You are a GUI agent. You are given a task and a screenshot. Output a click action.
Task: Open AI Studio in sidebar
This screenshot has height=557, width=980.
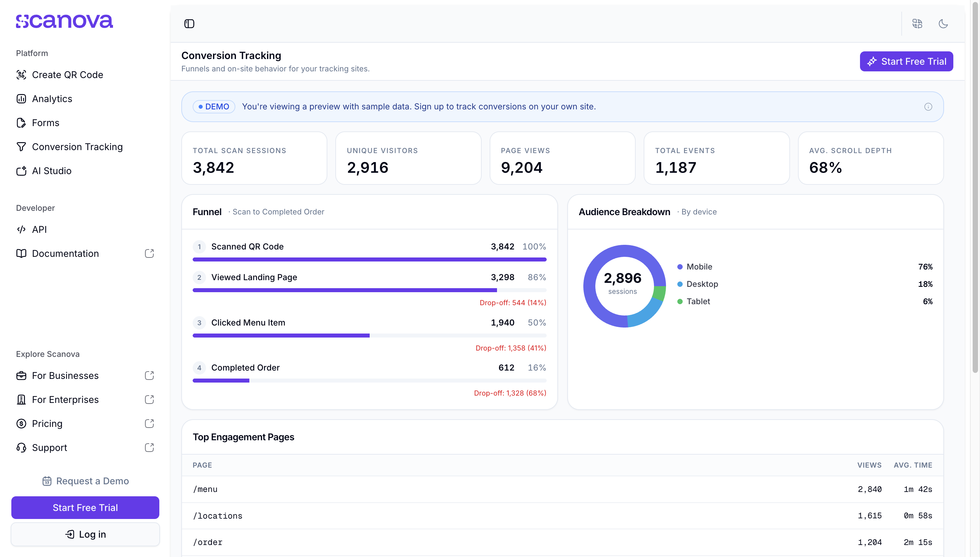click(85, 171)
